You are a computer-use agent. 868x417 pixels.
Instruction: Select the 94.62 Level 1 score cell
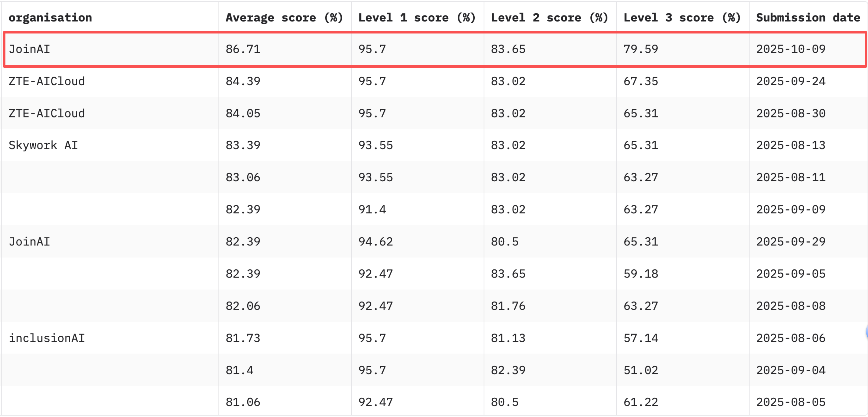point(375,241)
